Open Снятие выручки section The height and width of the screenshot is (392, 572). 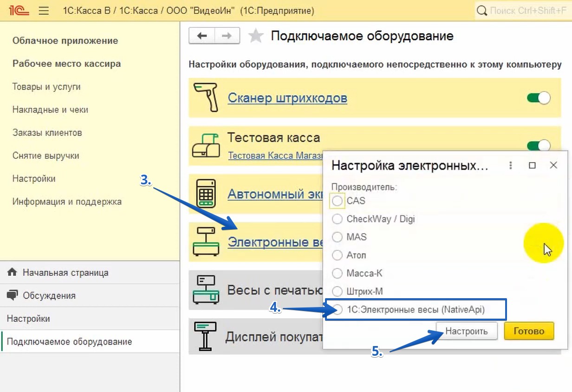tap(45, 156)
